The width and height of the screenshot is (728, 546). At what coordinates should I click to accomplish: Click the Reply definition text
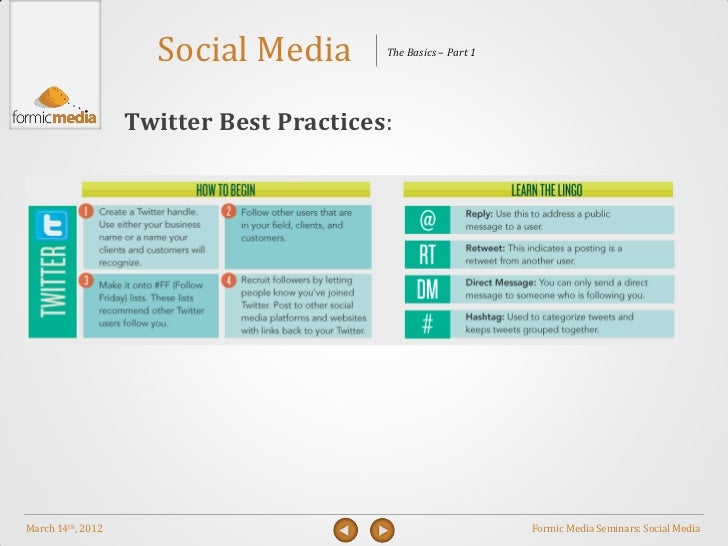(538, 220)
